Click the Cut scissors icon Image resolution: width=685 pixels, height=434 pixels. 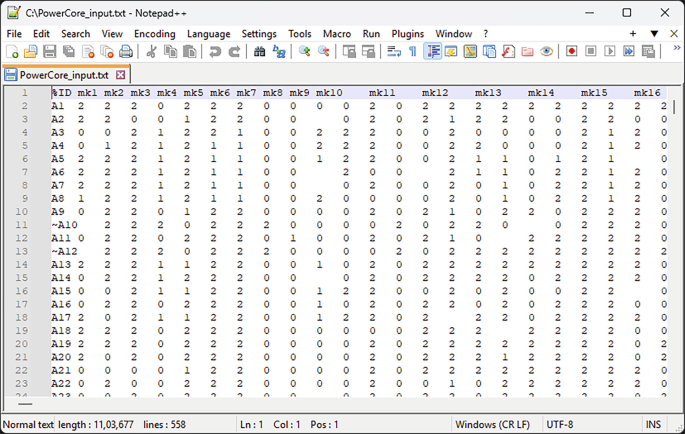click(x=151, y=52)
